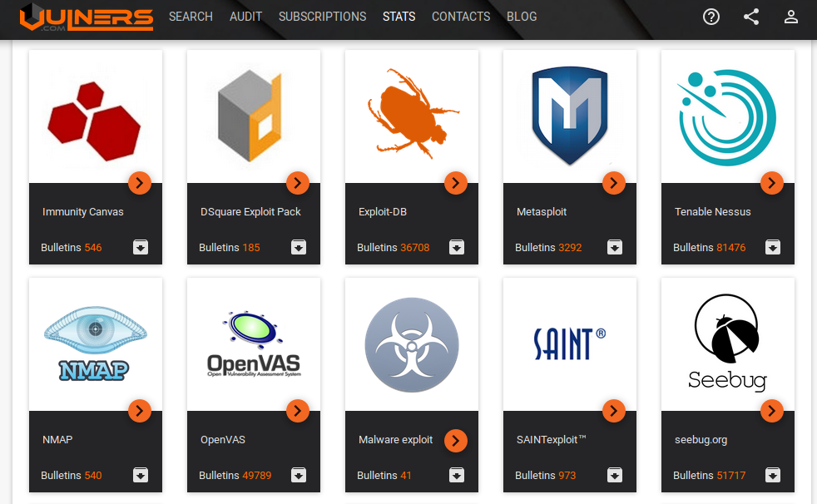817x504 pixels.
Task: Click the SAINTexploit title text
Action: click(552, 440)
